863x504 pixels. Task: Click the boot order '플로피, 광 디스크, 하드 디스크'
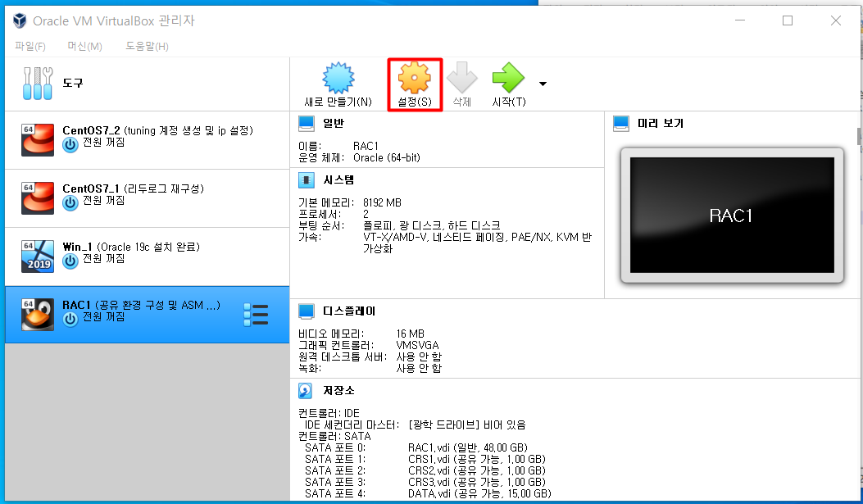(431, 225)
